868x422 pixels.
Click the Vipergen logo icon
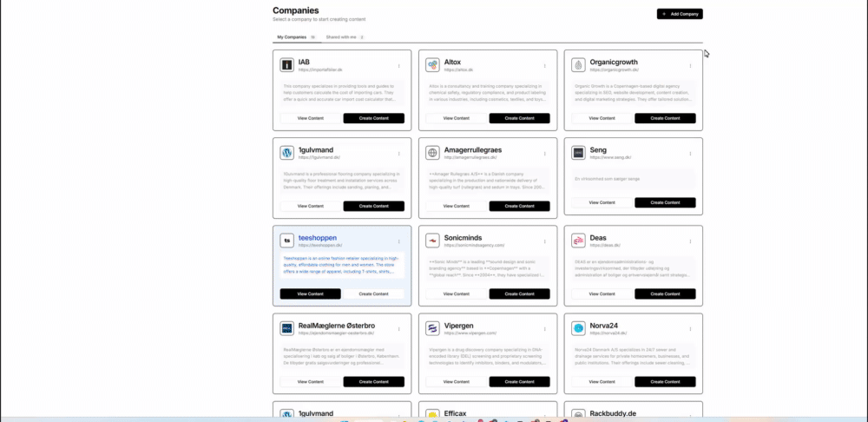coord(432,328)
